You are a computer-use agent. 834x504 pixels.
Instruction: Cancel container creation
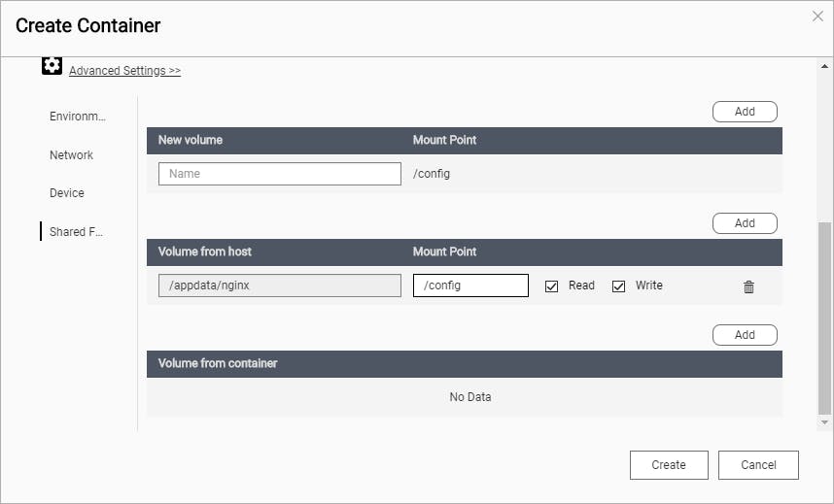758,465
